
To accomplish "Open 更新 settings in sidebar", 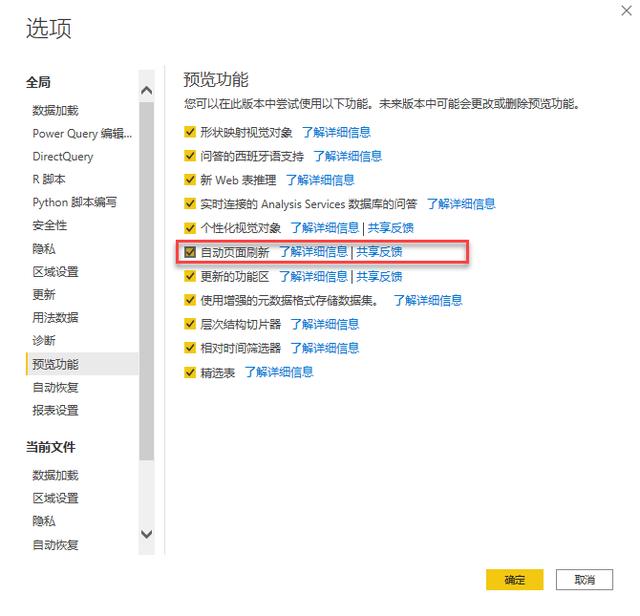I will 44,294.
